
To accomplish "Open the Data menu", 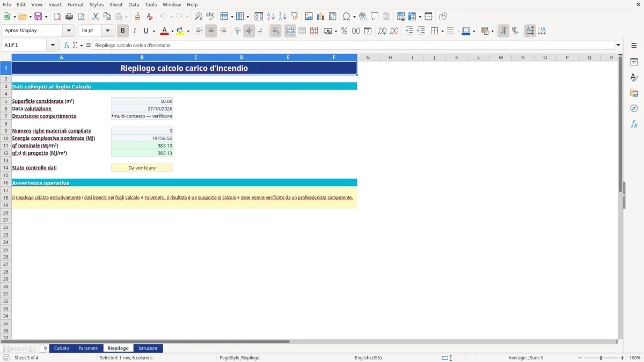I will pyautogui.click(x=134, y=4).
